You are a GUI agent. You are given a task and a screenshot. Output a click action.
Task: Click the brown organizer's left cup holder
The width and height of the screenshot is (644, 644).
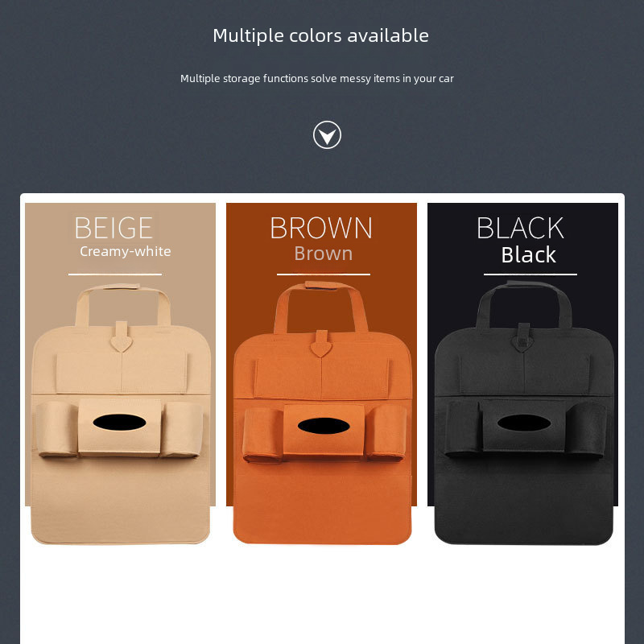(262, 436)
